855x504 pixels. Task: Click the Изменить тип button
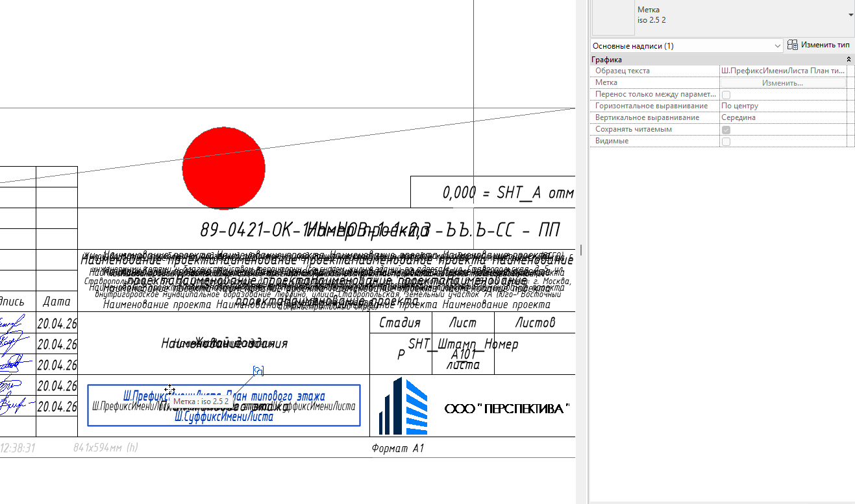point(819,45)
